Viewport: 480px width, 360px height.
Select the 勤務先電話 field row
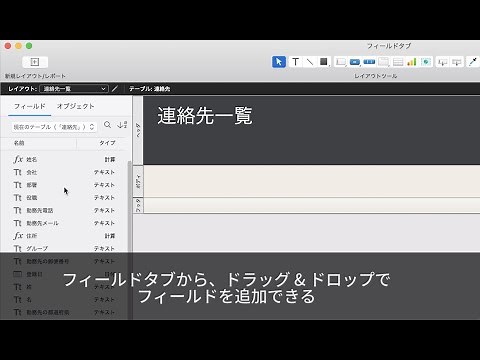[x=64, y=210]
